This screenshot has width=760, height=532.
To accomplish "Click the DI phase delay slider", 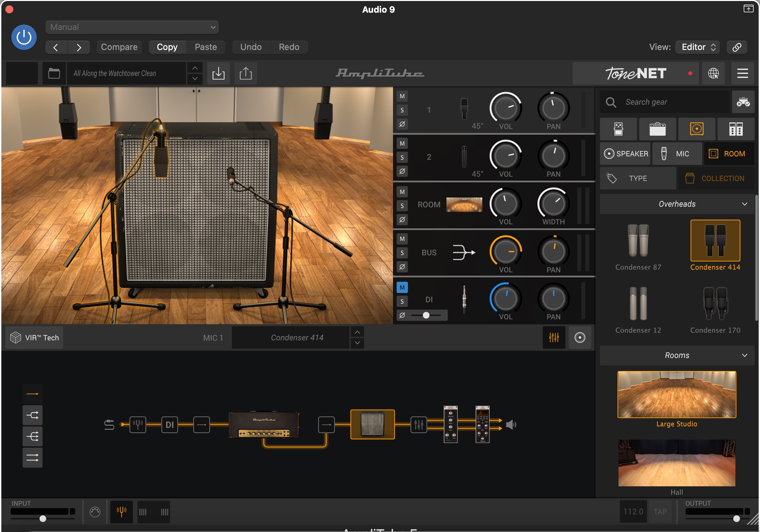I will (426, 315).
